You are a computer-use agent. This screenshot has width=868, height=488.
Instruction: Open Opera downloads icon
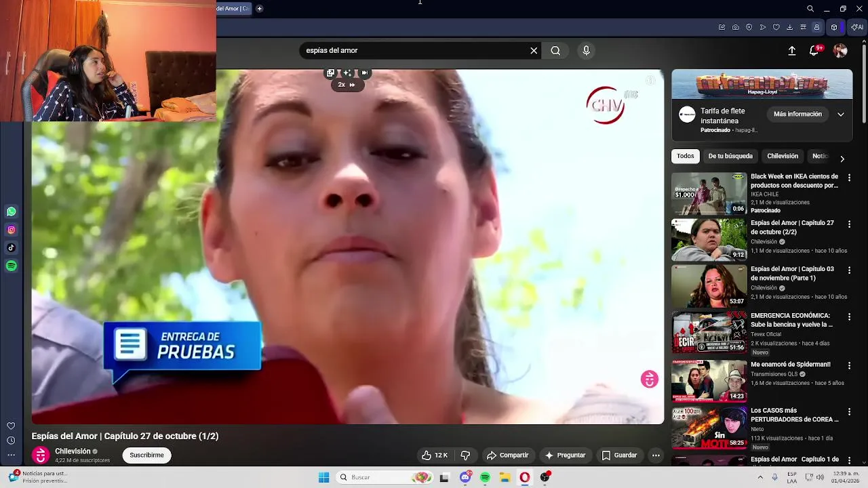click(789, 27)
